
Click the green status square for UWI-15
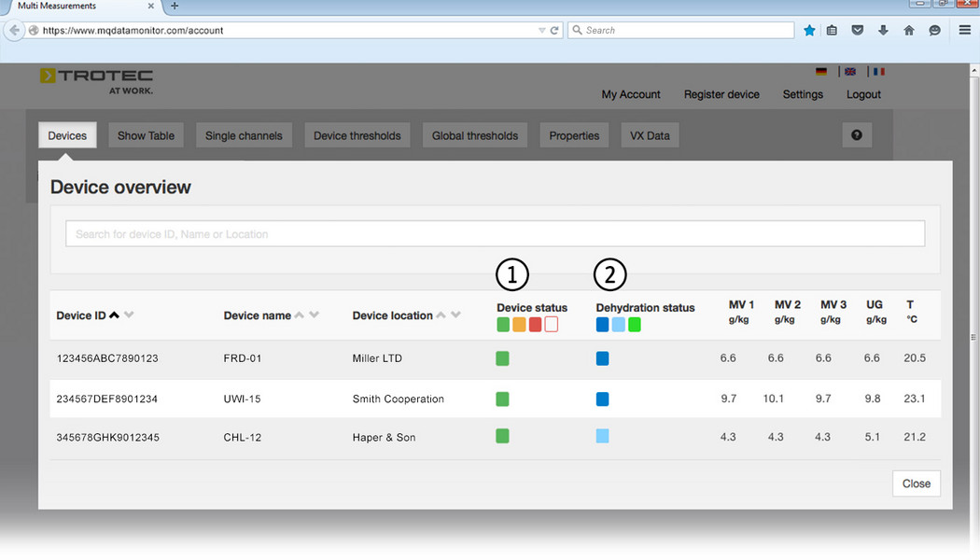click(x=502, y=399)
